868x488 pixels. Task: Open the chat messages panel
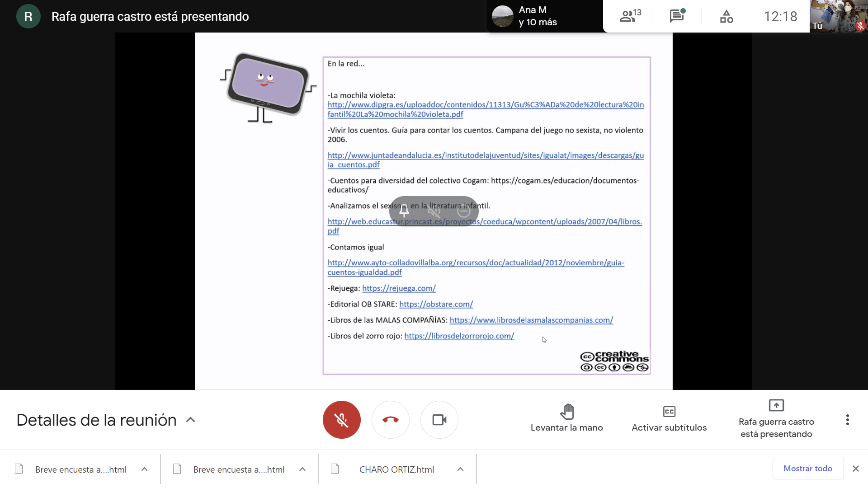pos(677,16)
